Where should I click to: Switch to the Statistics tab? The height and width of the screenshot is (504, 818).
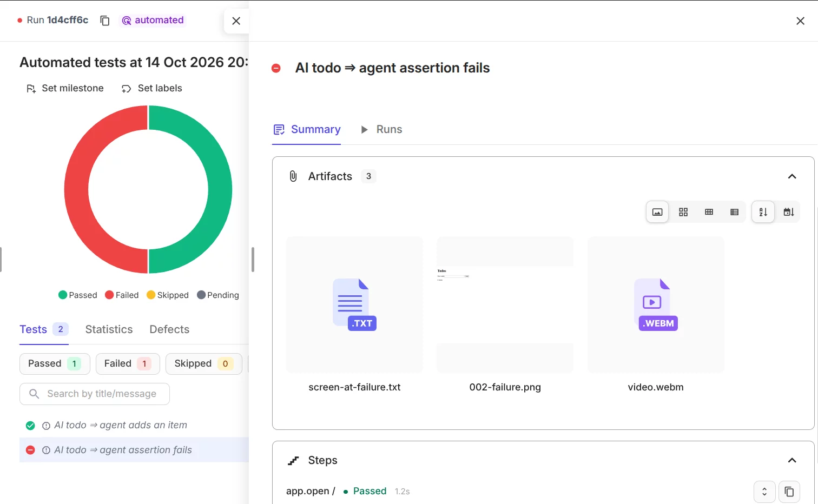tap(109, 329)
